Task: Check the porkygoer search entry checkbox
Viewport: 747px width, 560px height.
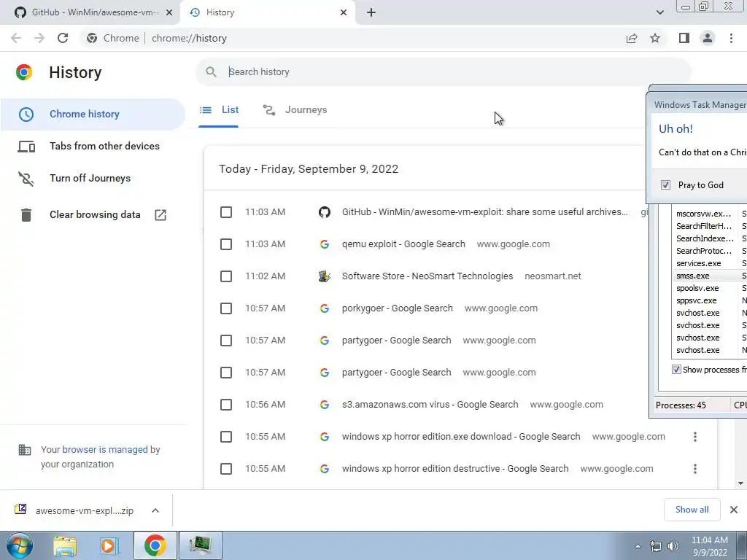Action: point(226,308)
